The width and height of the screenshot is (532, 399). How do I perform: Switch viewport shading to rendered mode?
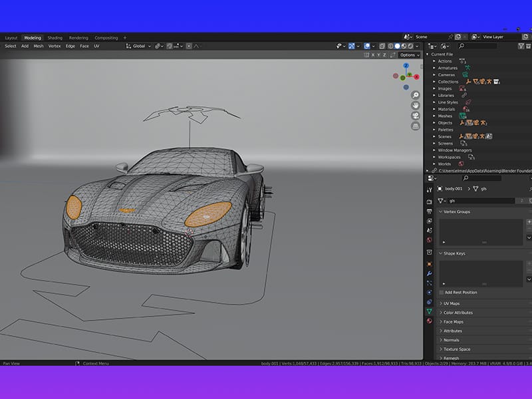point(411,46)
